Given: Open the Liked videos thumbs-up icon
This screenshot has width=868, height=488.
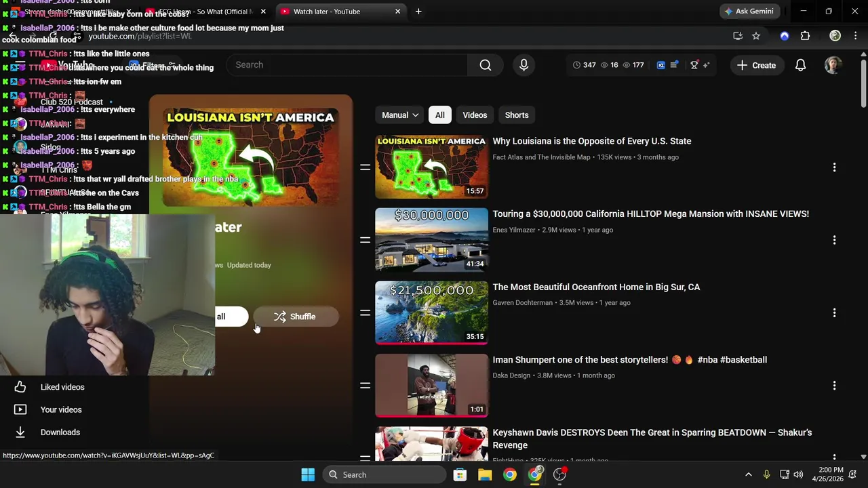Looking at the screenshot, I should 20,387.
